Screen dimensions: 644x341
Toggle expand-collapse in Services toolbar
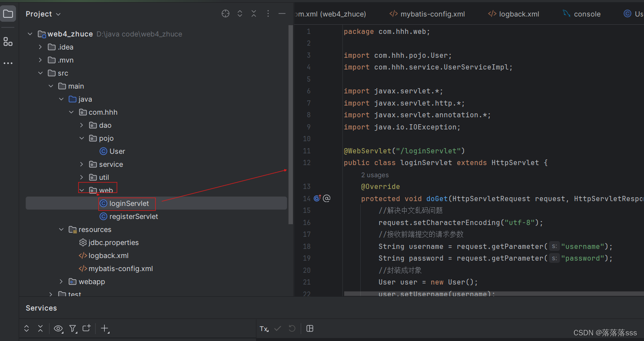pyautogui.click(x=26, y=328)
